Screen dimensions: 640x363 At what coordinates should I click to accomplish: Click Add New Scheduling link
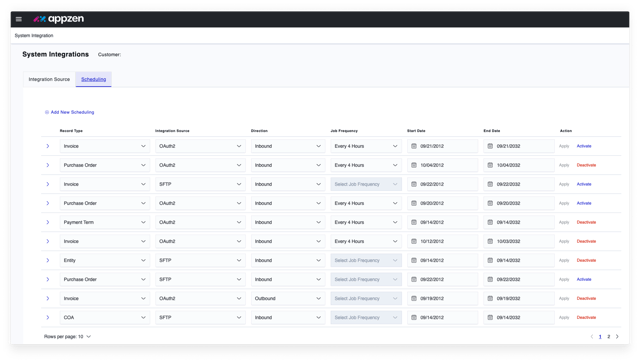tap(69, 112)
